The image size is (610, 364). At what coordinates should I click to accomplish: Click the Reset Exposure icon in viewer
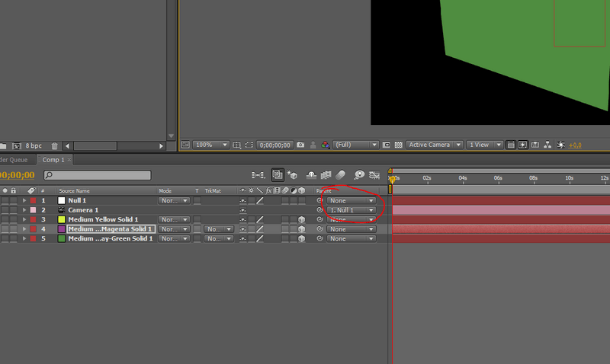tap(561, 145)
